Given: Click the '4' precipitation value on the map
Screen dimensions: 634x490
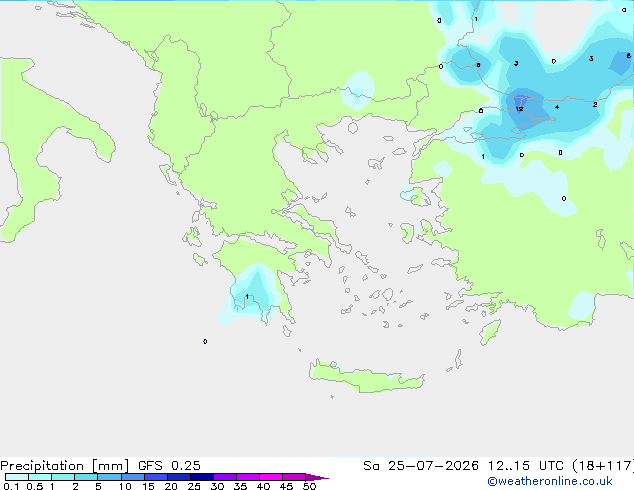Looking at the screenshot, I should tap(557, 107).
